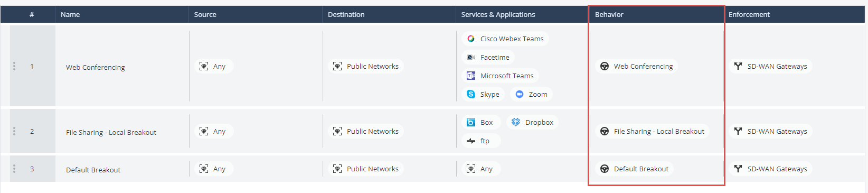868x193 pixels.
Task: Click Public Networks text in Default Breakout row
Action: pos(373,169)
